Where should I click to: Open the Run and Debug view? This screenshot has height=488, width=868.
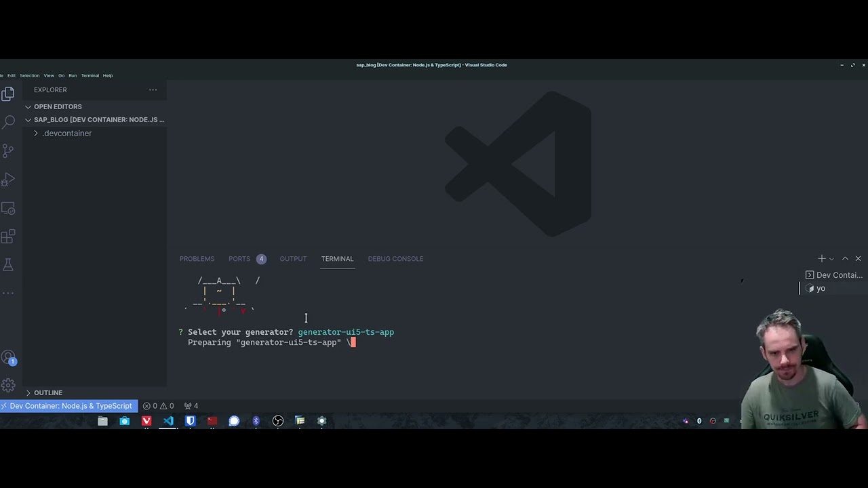coord(8,180)
